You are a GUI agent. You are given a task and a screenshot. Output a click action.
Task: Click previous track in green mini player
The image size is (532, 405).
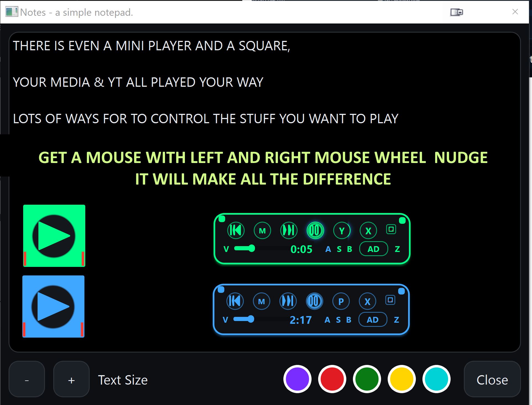(236, 230)
